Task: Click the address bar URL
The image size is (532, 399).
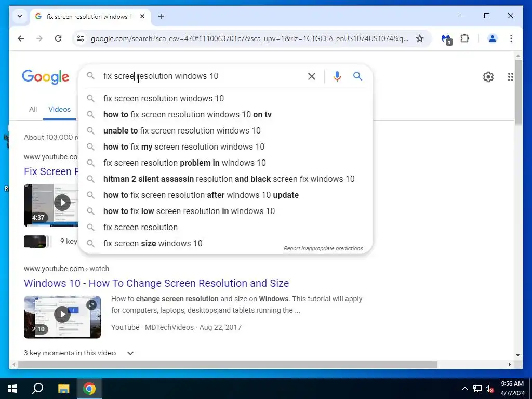Action: (x=249, y=38)
